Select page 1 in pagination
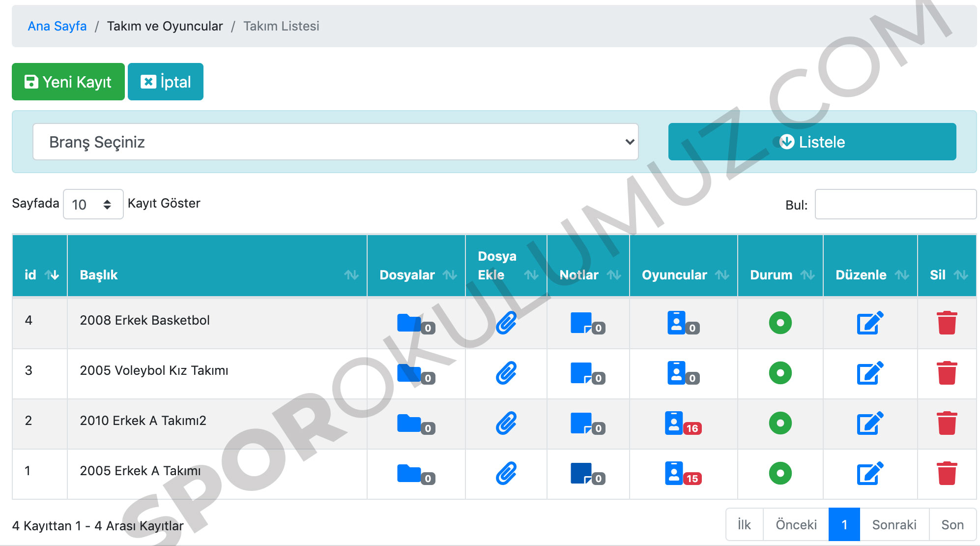This screenshot has width=980, height=546. coord(843,525)
